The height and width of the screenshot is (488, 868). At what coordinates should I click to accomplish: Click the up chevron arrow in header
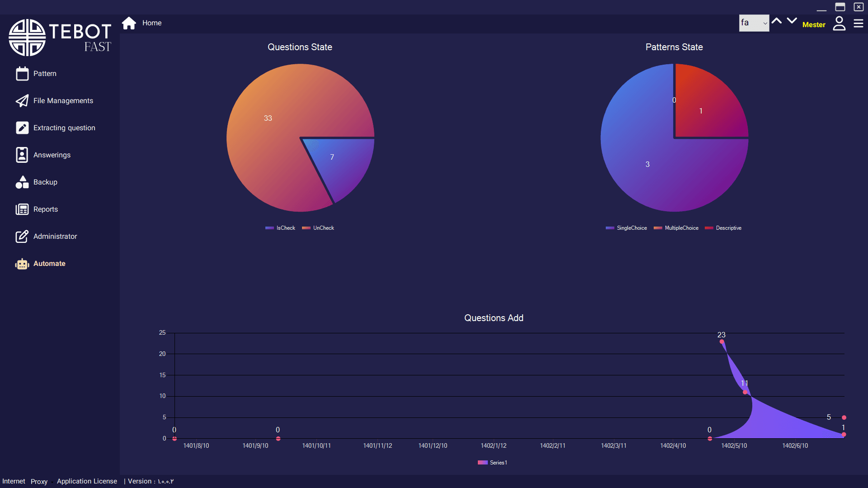click(777, 21)
